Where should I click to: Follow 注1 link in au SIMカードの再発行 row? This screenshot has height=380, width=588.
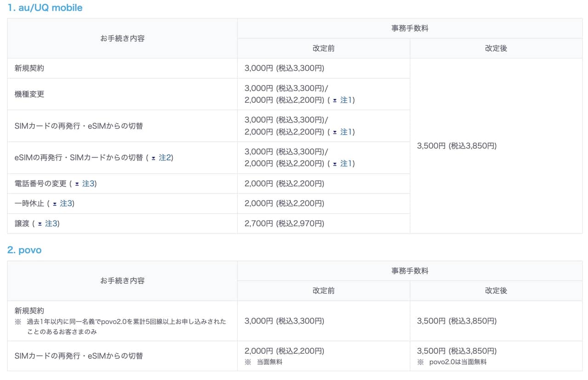(x=346, y=132)
